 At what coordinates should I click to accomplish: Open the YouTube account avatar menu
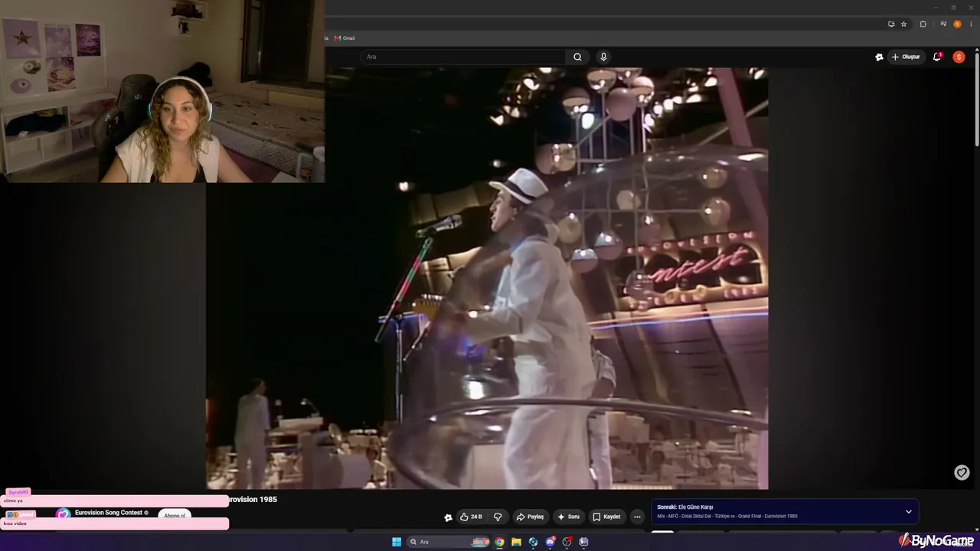click(959, 57)
